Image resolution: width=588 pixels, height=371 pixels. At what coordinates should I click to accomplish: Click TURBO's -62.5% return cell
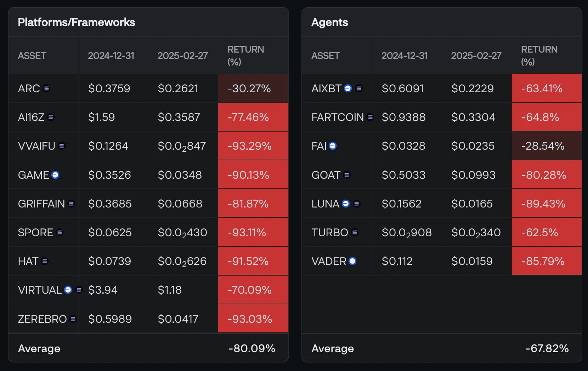547,232
